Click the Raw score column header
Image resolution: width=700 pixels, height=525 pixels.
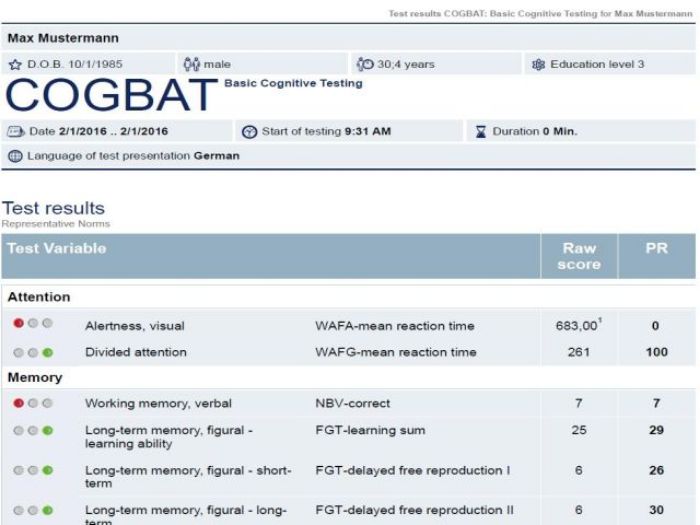tap(579, 256)
